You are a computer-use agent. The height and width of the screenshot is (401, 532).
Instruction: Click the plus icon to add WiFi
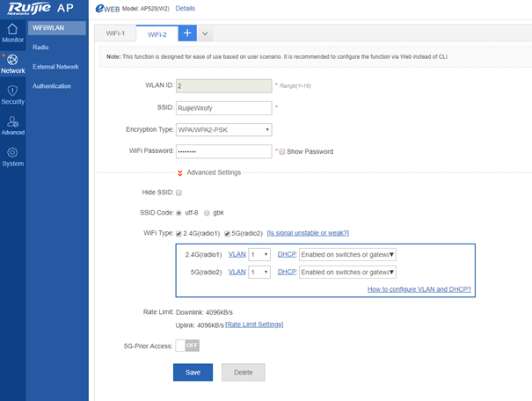point(186,33)
